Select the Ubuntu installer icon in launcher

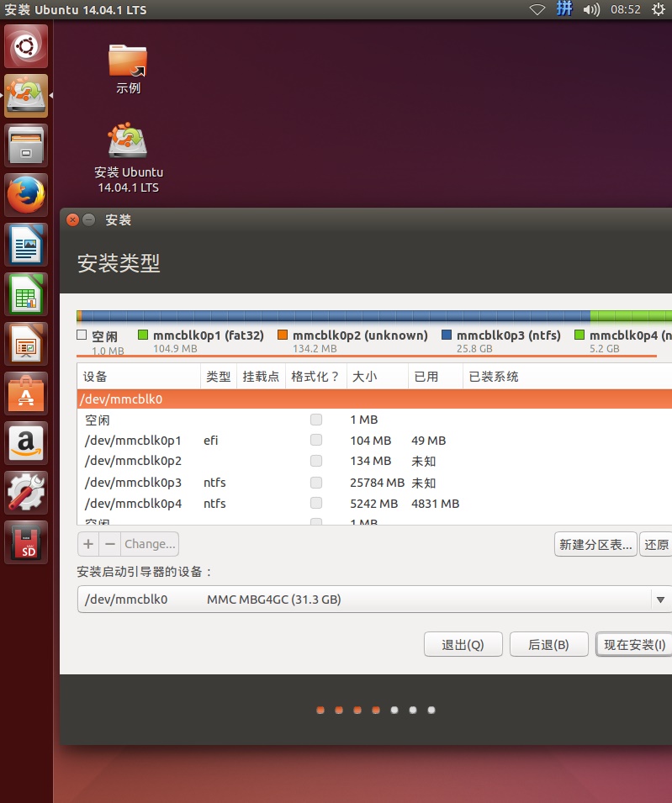tap(26, 96)
